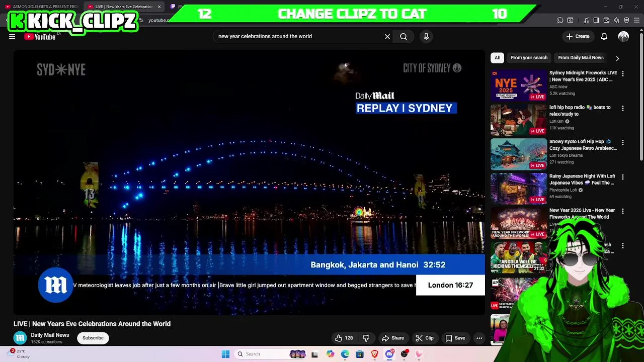
Task: Select the From your search chip
Action: click(529, 58)
